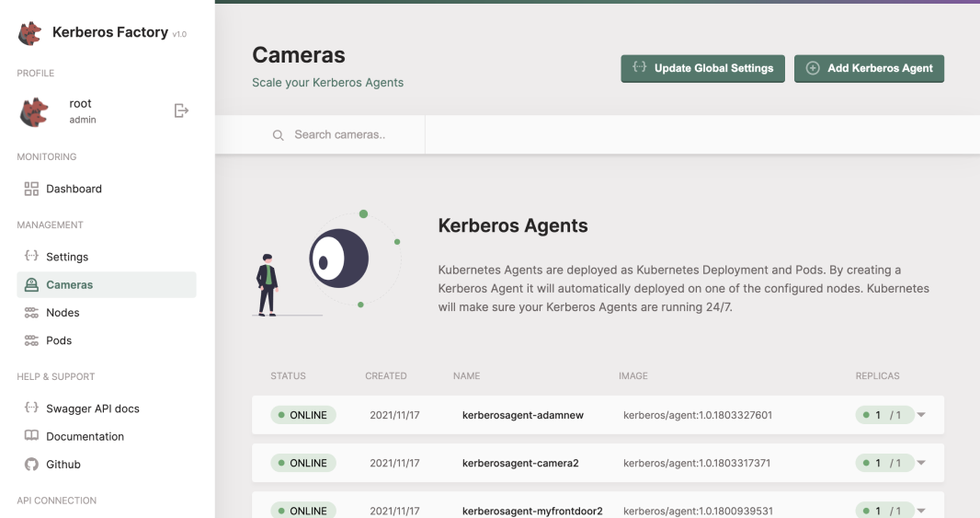Click Update Global Settings button
Viewport: 980px width, 518px height.
pos(703,68)
